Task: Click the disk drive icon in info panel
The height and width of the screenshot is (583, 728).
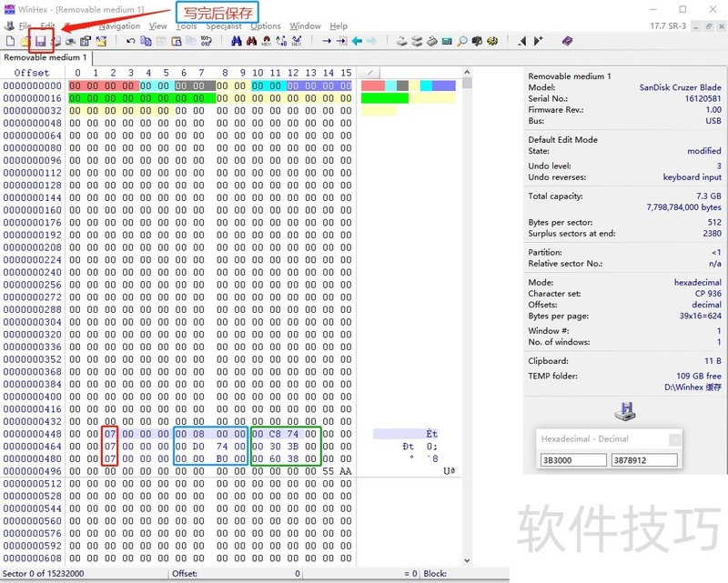Action: pyautogui.click(x=624, y=411)
